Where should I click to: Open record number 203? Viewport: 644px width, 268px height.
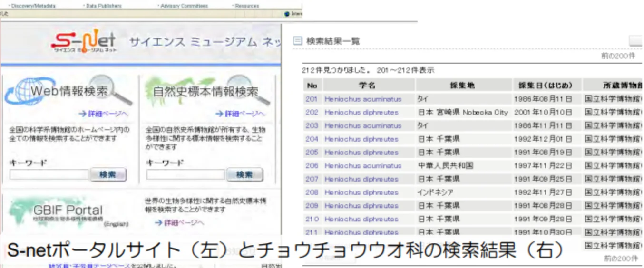312,126
